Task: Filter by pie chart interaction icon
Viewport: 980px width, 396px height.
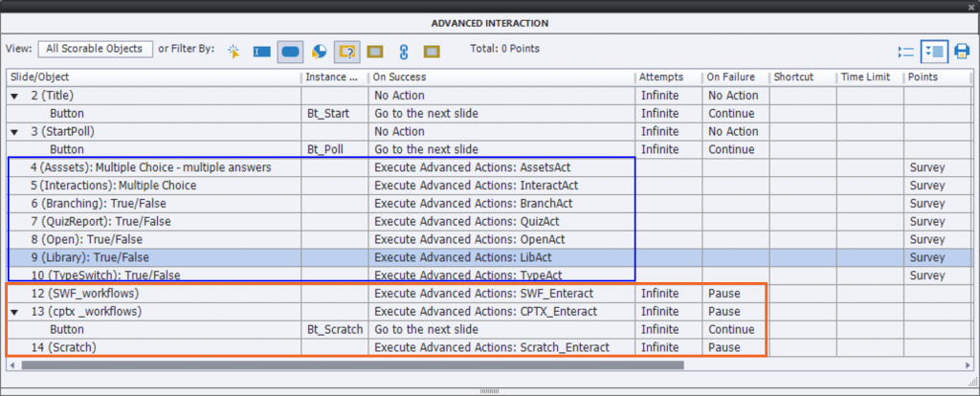Action: point(319,51)
